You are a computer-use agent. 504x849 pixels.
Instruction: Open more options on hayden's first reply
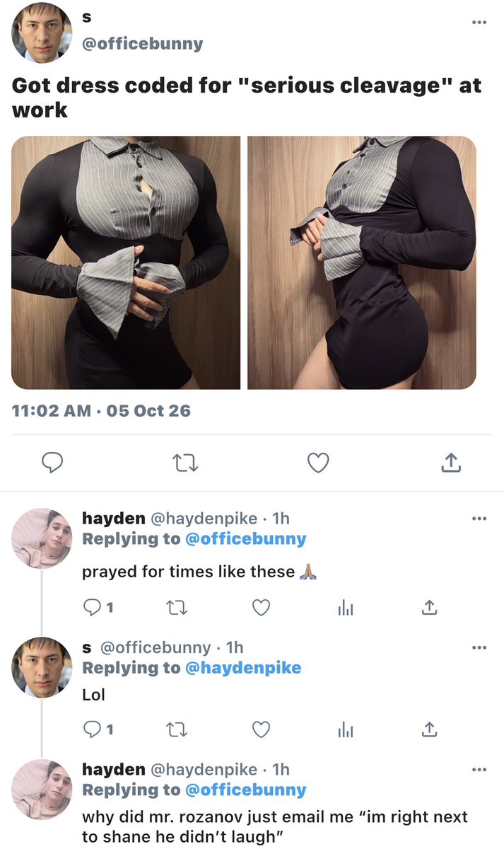(479, 519)
